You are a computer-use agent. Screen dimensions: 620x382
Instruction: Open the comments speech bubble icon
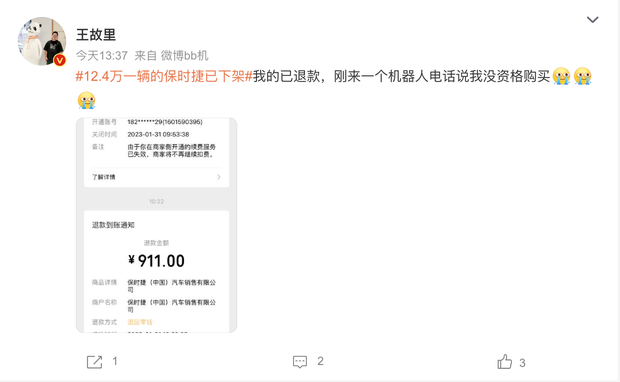coord(300,362)
